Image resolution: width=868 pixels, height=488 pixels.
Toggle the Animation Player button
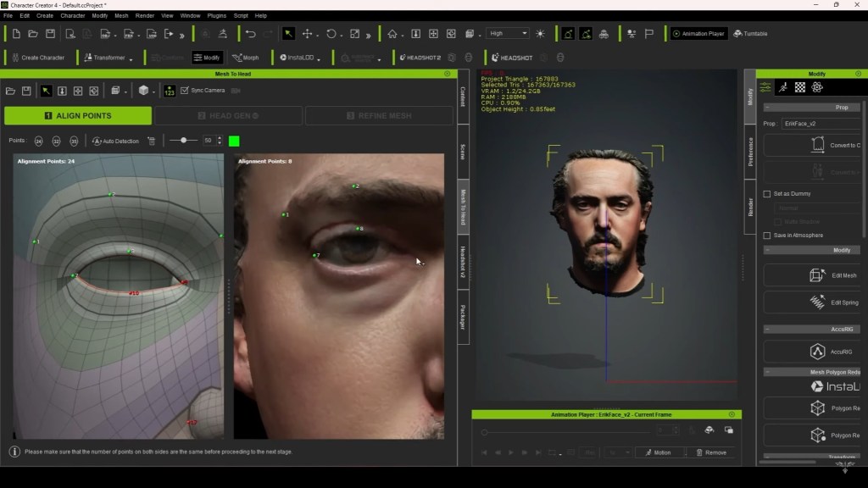pos(698,34)
